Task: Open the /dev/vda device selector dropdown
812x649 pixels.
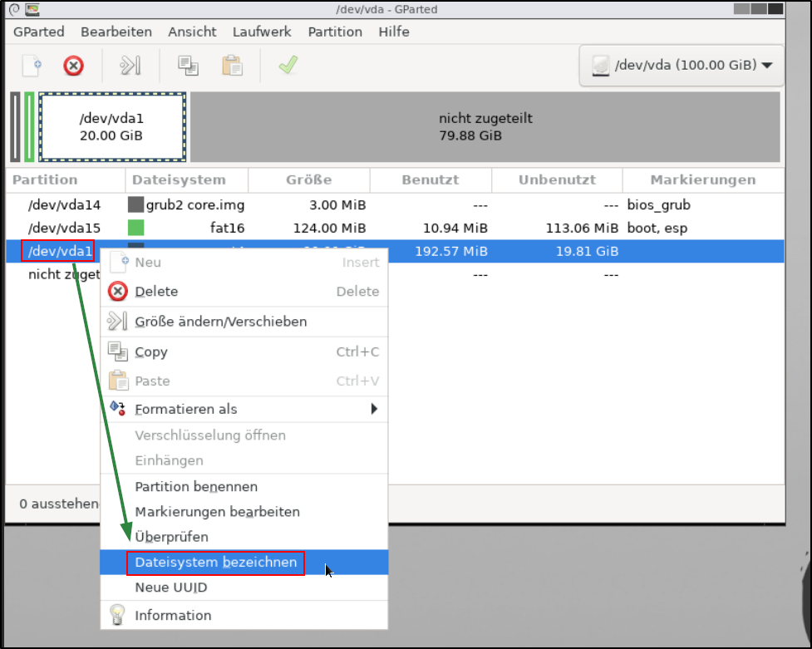Action: [x=681, y=66]
